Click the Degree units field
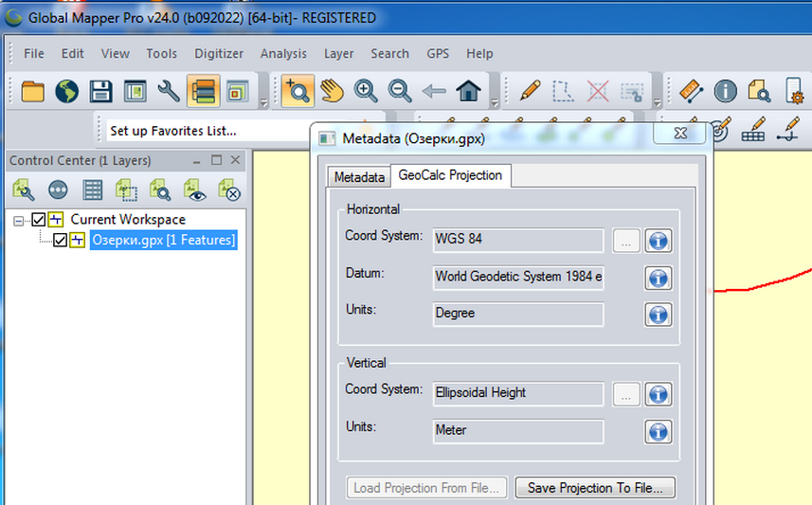812x505 pixels. click(x=518, y=314)
